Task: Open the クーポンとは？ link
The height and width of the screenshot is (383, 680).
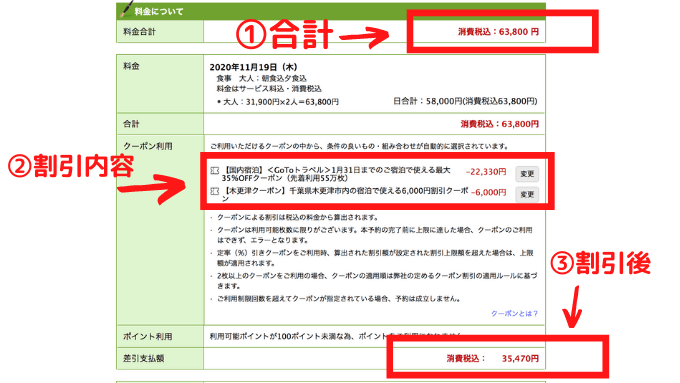Action: 514,313
